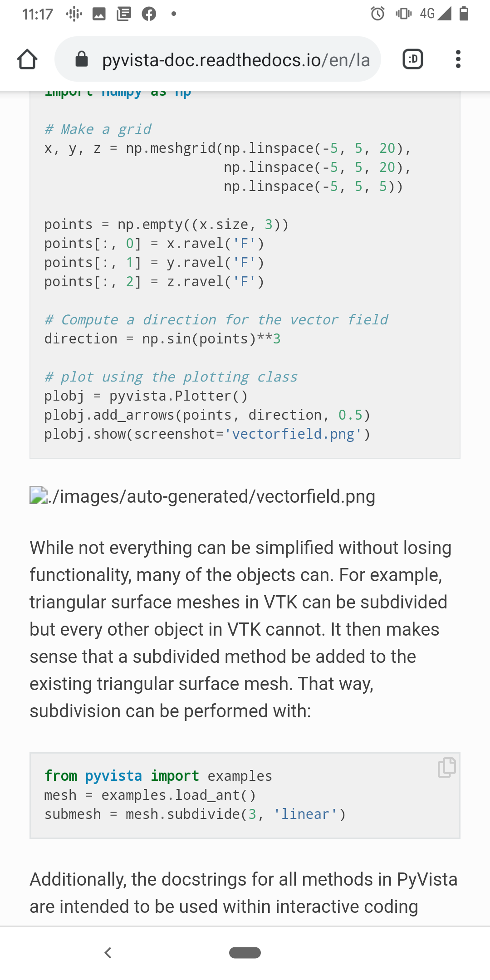Screen dimensions: 490x980
Task: Tap the Facebook notification icon
Action: (148, 14)
